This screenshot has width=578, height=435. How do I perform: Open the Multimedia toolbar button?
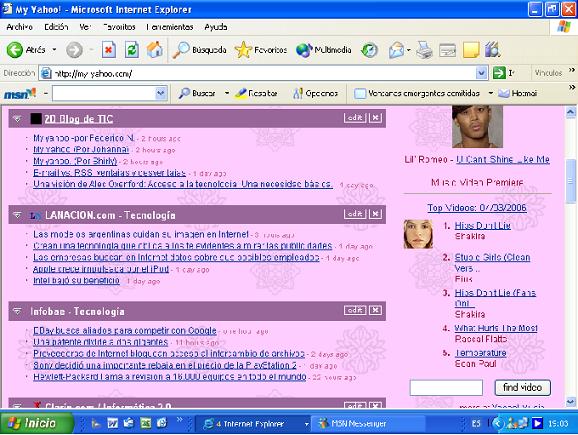tap(324, 50)
